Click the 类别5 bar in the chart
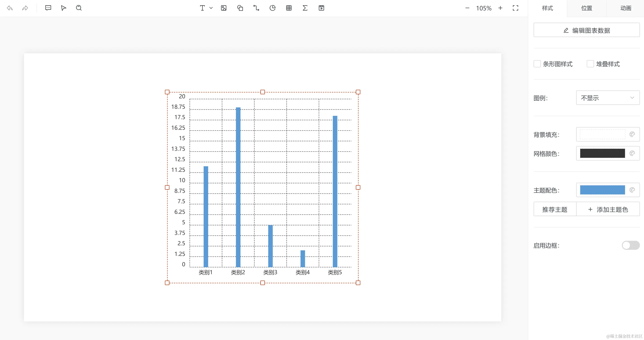644x340 pixels. click(x=335, y=191)
